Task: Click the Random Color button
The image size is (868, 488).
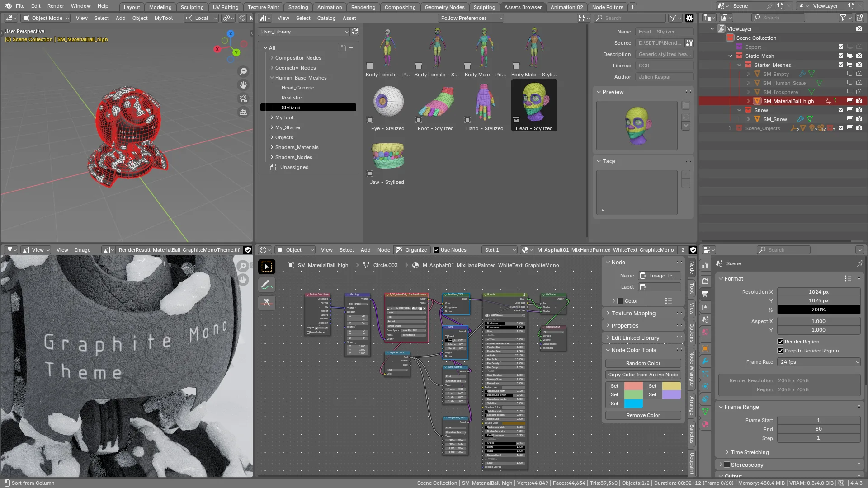Action: coord(643,363)
